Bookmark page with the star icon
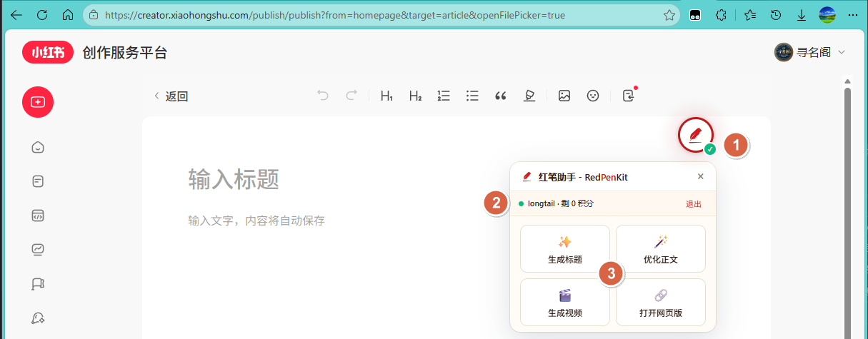Screen dimensions: 868x339 pos(669,14)
